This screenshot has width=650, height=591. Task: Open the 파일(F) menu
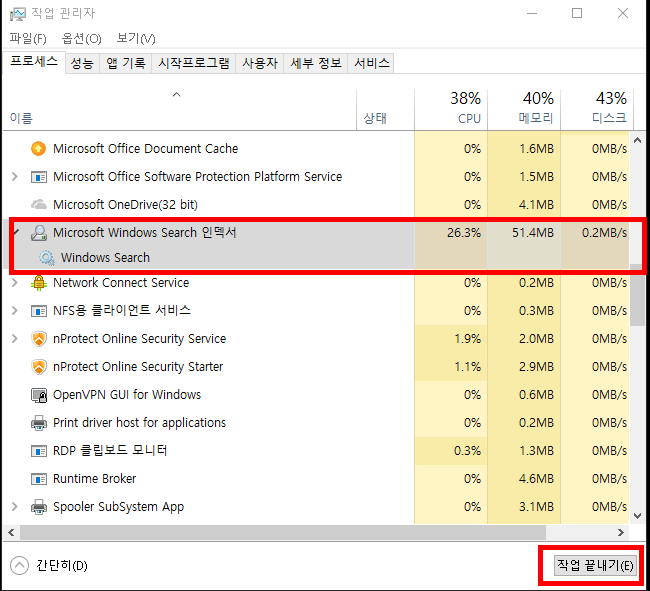pos(28,39)
